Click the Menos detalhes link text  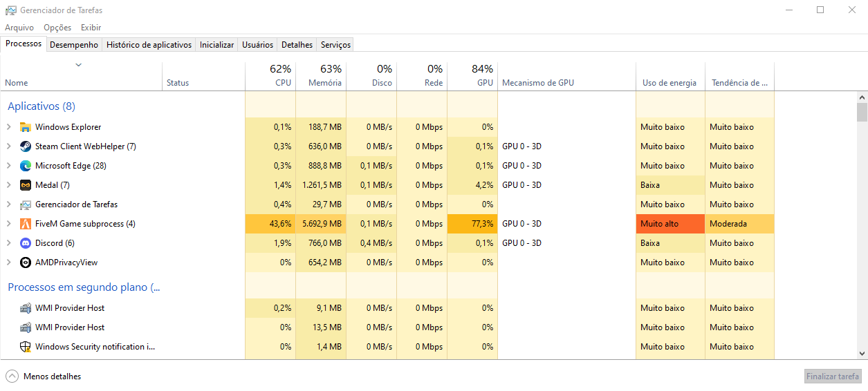(x=52, y=376)
